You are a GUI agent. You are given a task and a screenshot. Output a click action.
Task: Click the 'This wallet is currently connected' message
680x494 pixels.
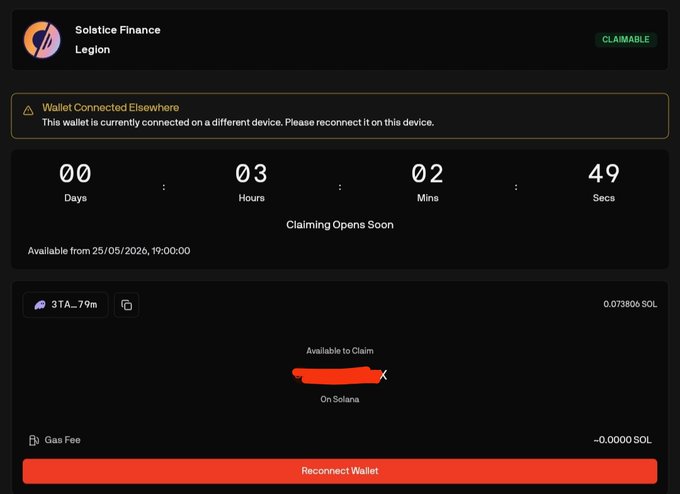click(x=238, y=122)
